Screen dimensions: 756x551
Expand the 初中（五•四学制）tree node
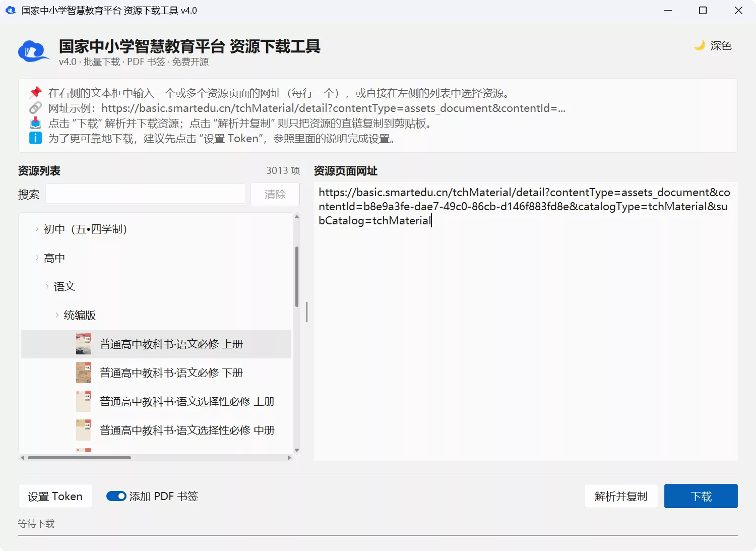[x=37, y=229]
